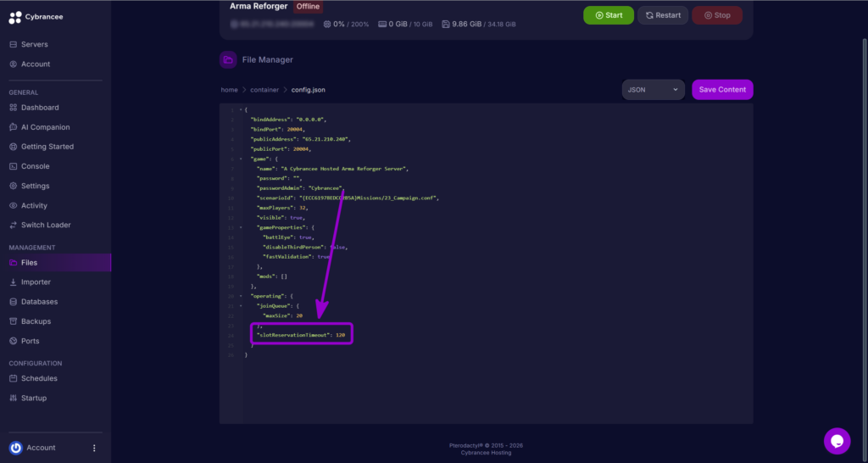Collapse the root brace on line 1
Viewport: 868px width, 463px height.
[241, 109]
